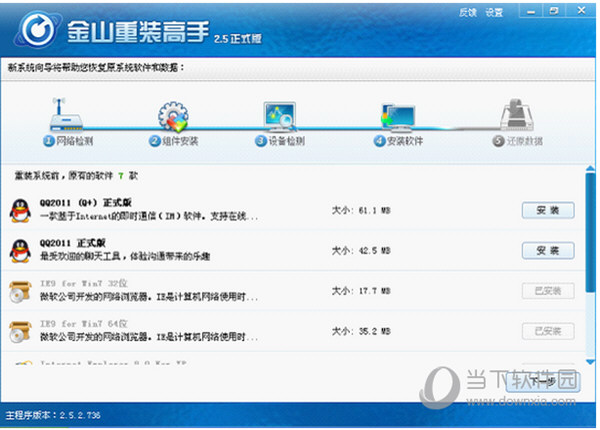
Task: Open the 反馈 feedback menu
Action: click(467, 13)
